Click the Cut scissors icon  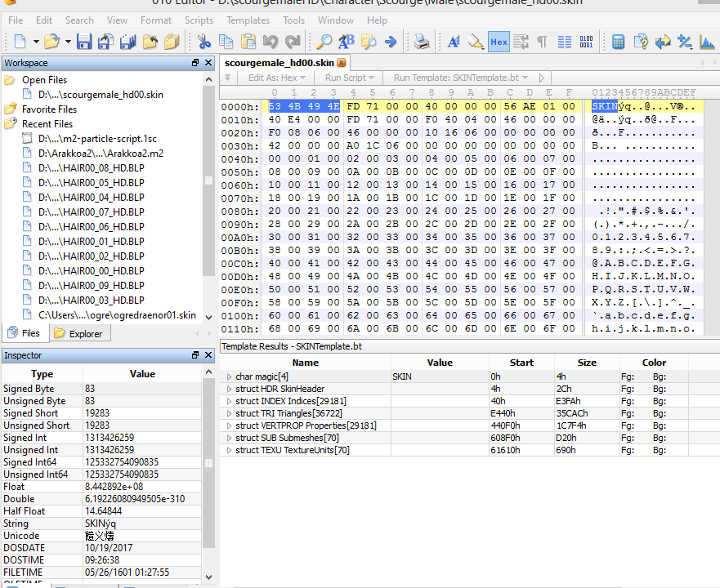(204, 42)
